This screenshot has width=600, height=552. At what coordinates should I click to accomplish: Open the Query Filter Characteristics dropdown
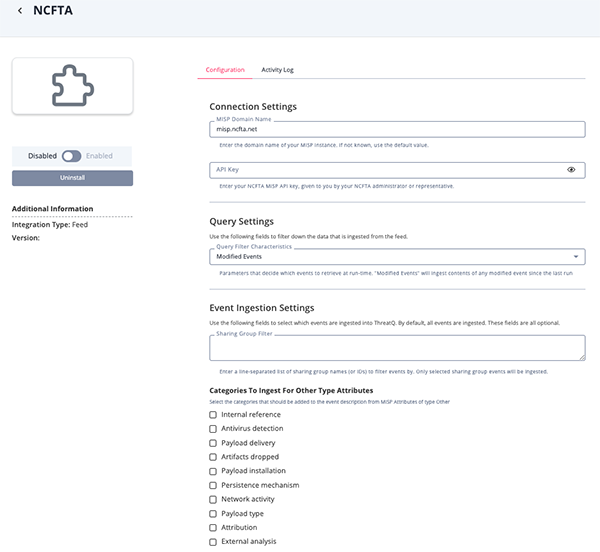(x=397, y=257)
